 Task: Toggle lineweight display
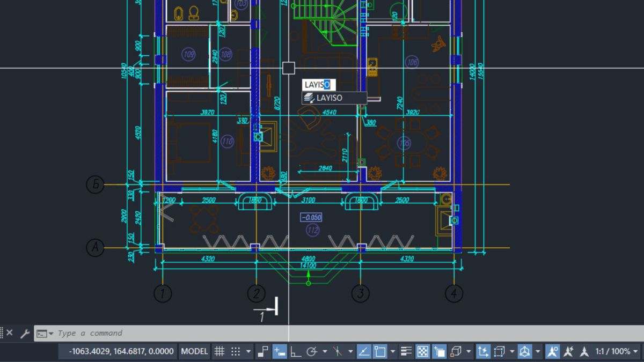point(406,351)
